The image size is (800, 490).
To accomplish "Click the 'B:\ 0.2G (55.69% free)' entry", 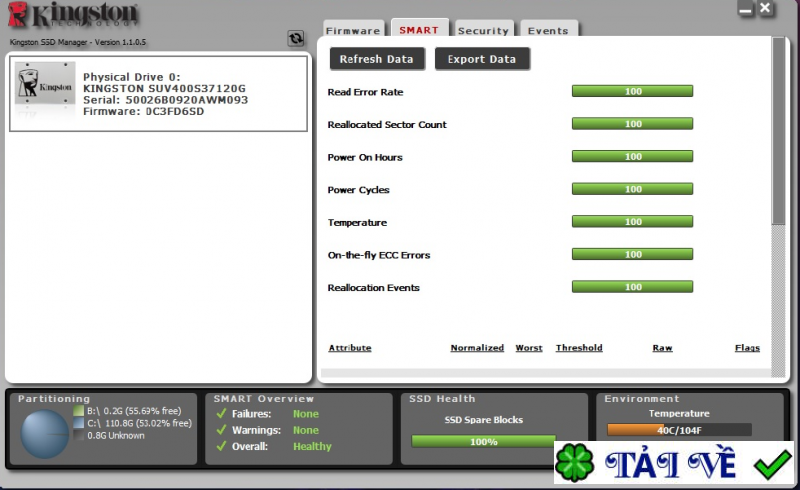I will click(x=134, y=411).
